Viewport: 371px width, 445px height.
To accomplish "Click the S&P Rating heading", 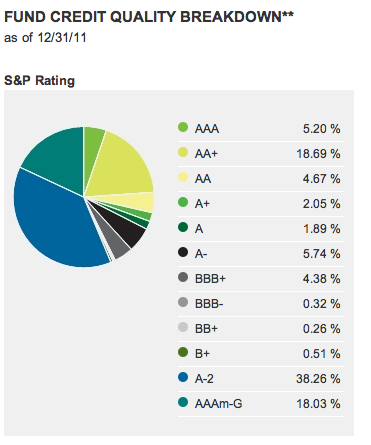I will [39, 81].
